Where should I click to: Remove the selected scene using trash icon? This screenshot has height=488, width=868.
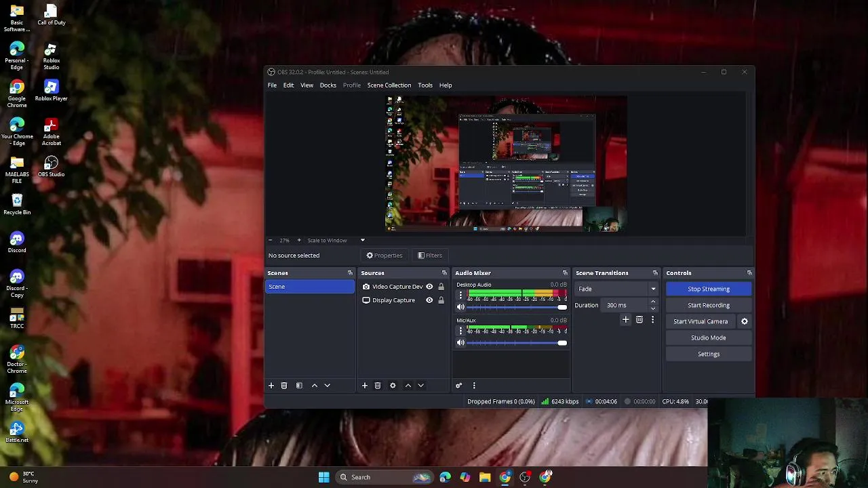[x=284, y=386]
